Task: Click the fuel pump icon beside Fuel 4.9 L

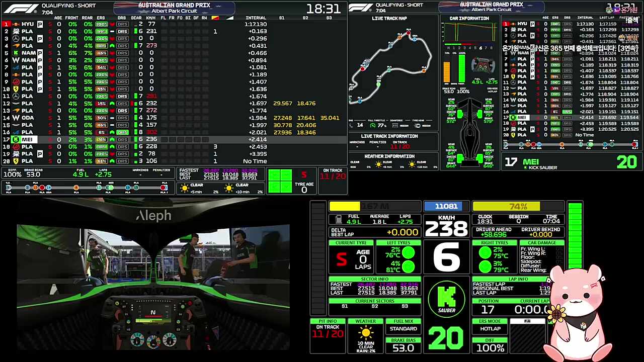Action: [338, 219]
